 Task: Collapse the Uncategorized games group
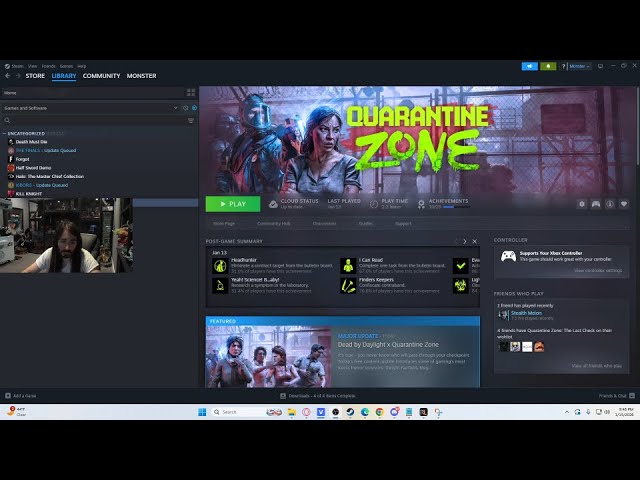4,133
